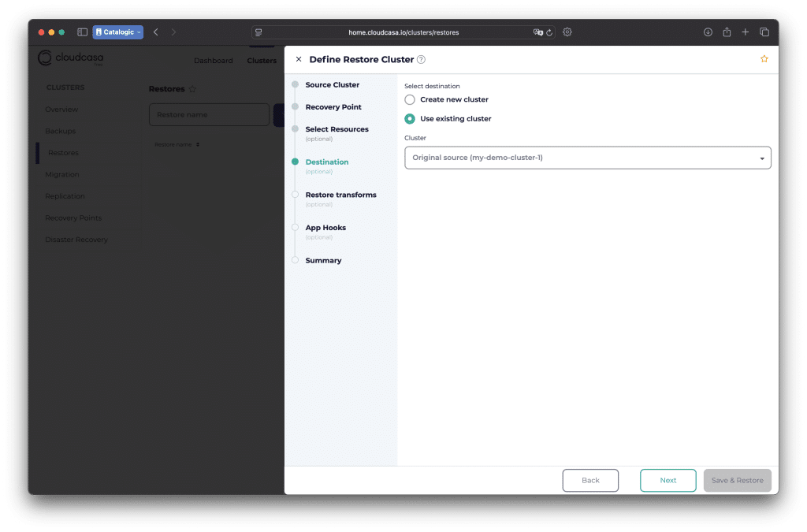
Task: Select the Create new cluster option
Action: (x=410, y=100)
